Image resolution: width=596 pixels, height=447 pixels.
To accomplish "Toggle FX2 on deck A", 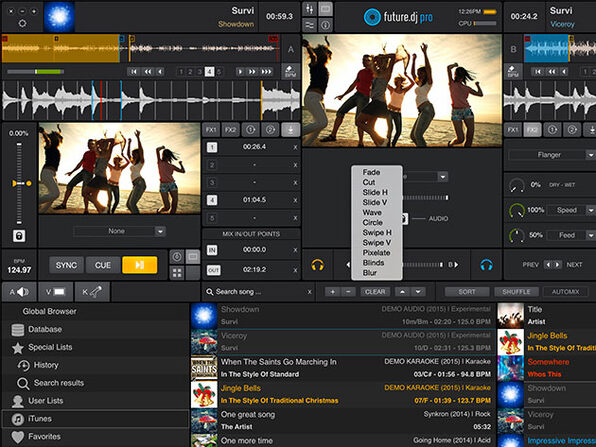I will point(230,130).
